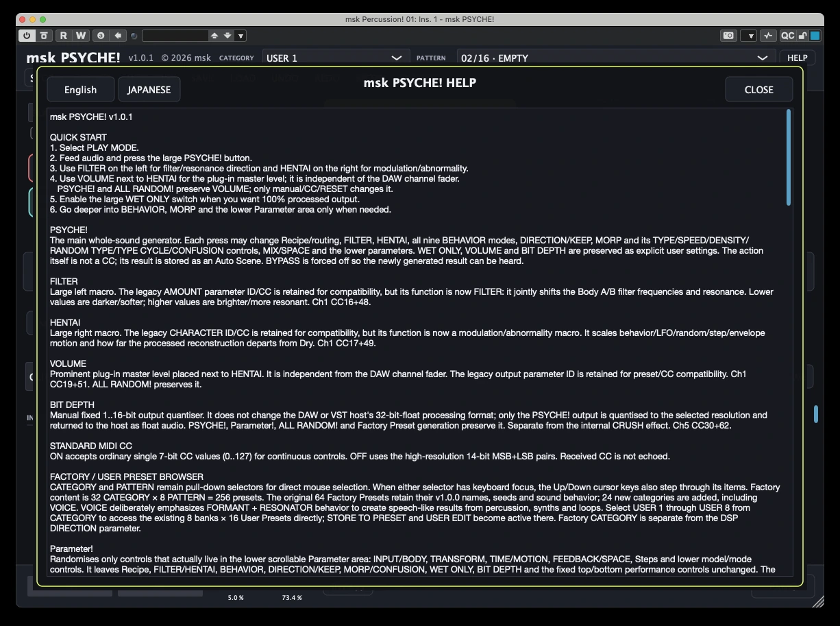
Task: Toggle the plug-in power activate button
Action: click(x=27, y=36)
